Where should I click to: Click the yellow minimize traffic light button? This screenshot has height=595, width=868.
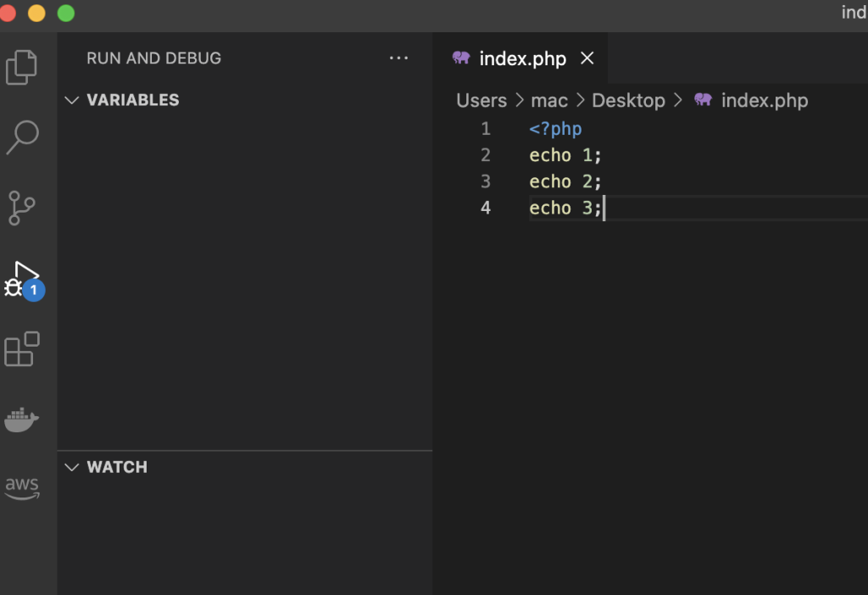click(x=35, y=14)
